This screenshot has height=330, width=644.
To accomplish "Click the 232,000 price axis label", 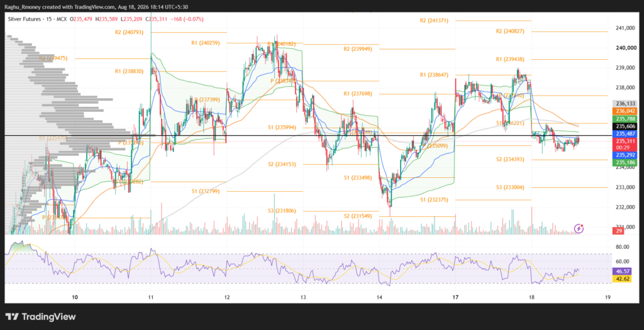I will click(626, 207).
